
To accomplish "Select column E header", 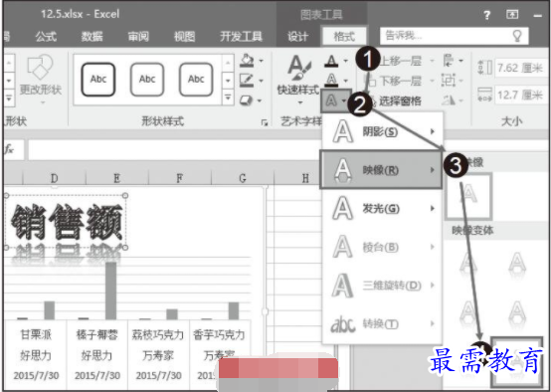I will click(117, 178).
